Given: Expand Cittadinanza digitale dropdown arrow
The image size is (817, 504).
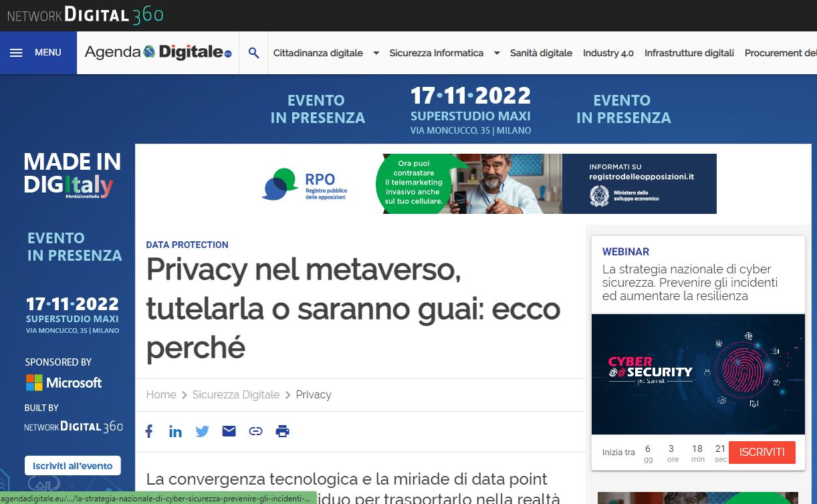Looking at the screenshot, I should (x=376, y=53).
